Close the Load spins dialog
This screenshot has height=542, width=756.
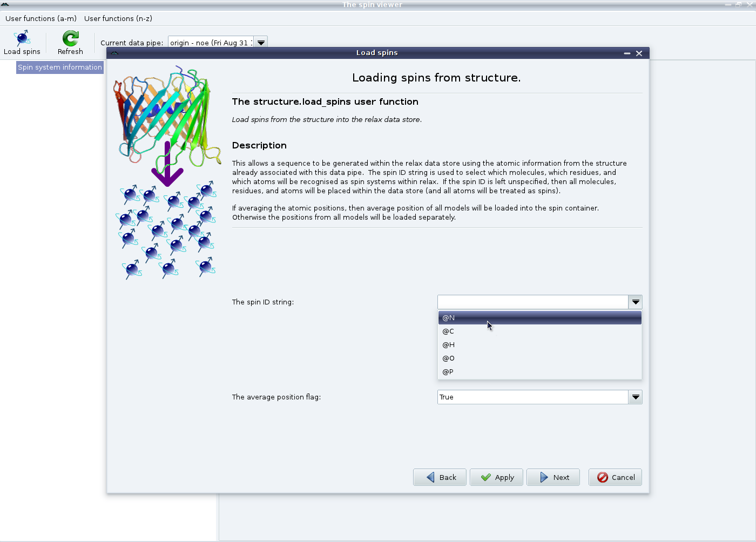[639, 53]
